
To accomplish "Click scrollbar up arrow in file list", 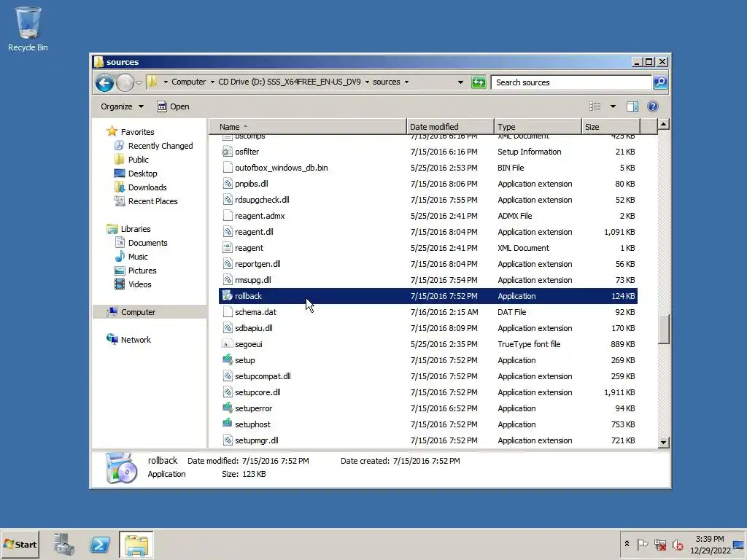I will coord(664,125).
